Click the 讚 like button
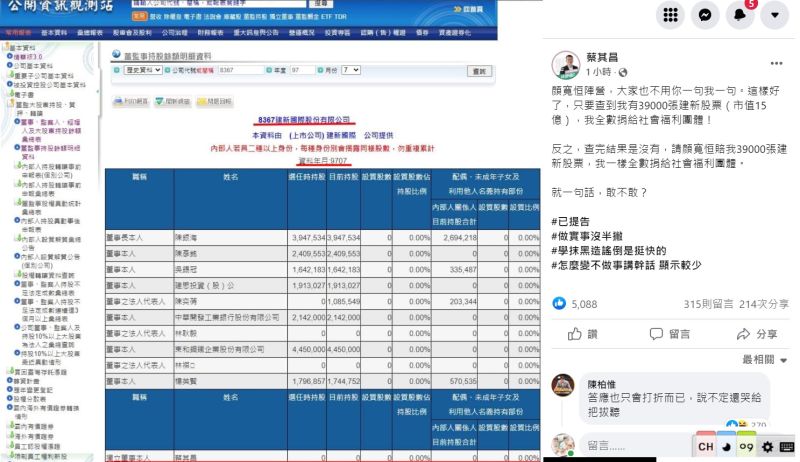Viewport: 800px width, 462px height. tap(583, 334)
